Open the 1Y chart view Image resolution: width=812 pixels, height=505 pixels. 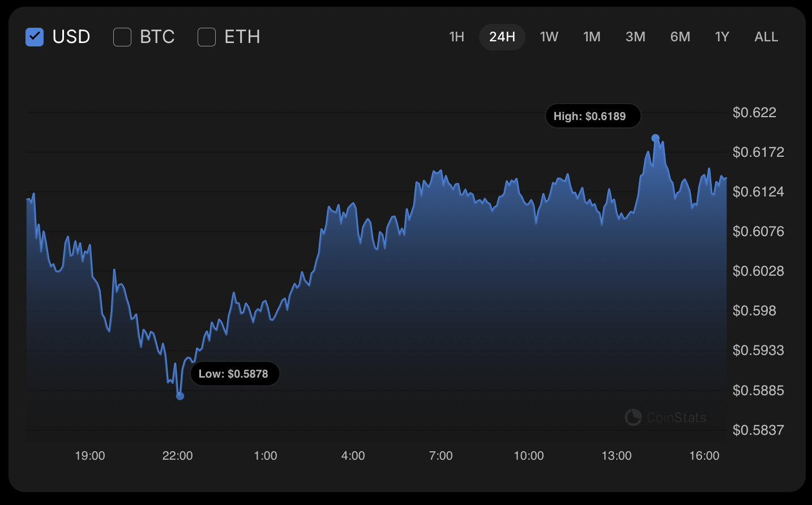pos(721,37)
